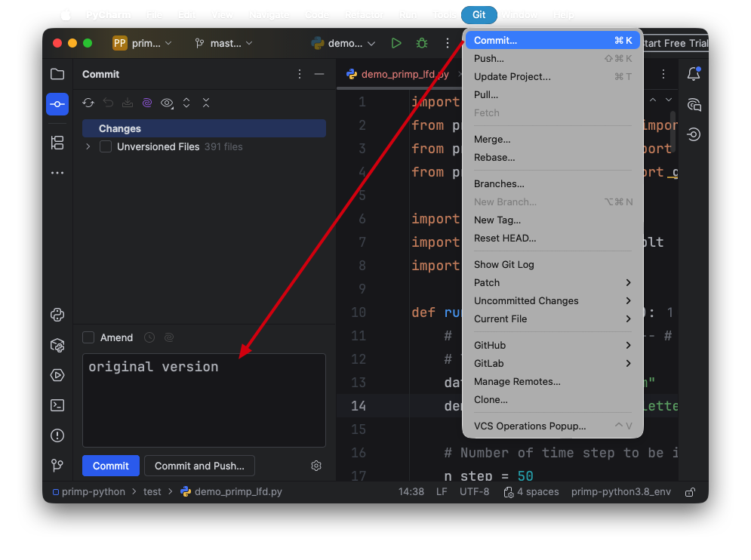Open the Project folder tool window
751x560 pixels.
[57, 74]
